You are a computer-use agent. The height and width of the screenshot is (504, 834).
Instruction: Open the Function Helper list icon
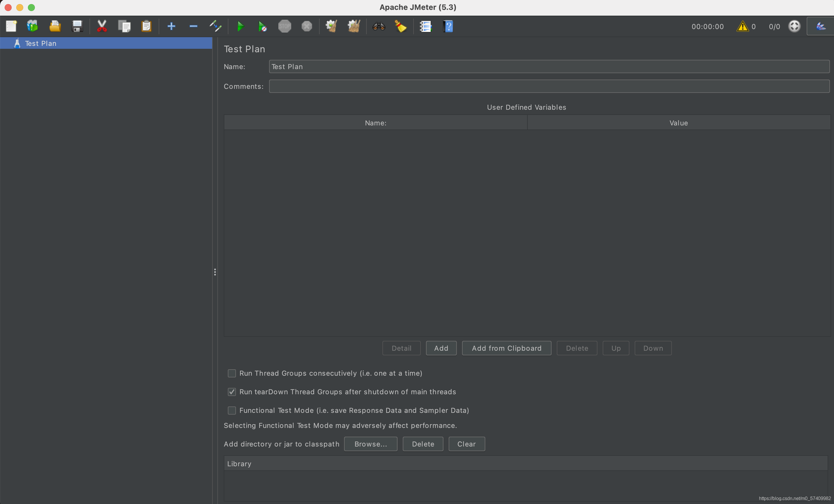[x=425, y=26]
